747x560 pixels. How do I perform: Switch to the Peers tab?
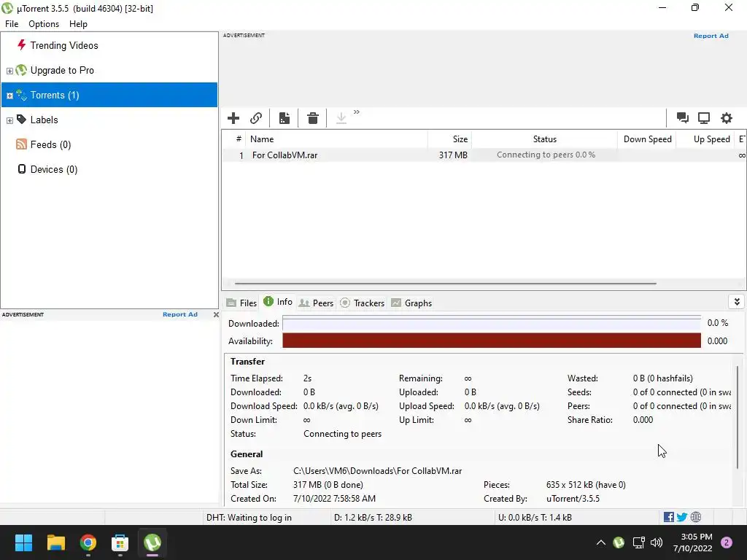click(x=317, y=303)
